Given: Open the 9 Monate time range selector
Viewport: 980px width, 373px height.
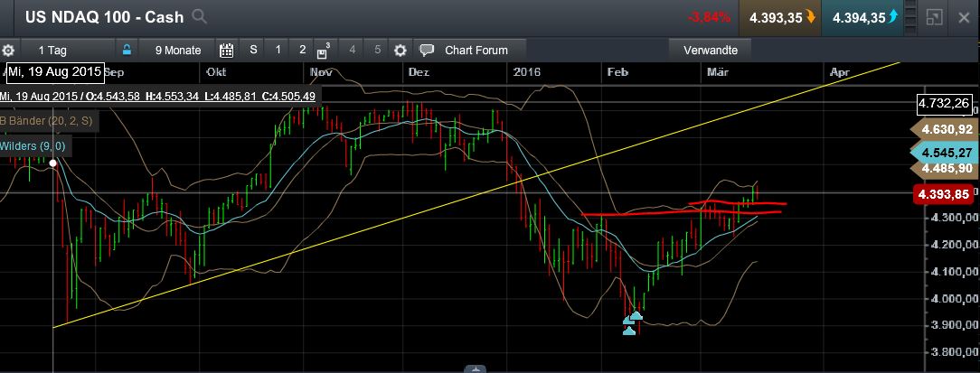Looking at the screenshot, I should 178,50.
